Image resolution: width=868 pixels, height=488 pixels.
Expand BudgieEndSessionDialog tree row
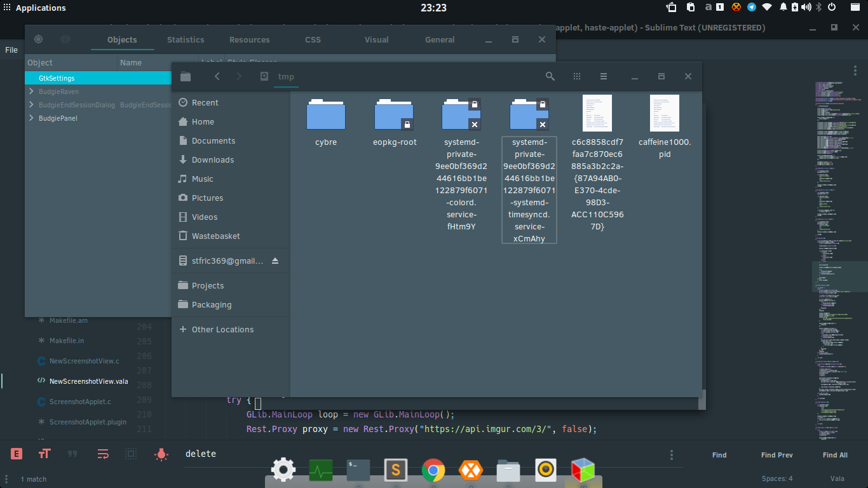pos(31,105)
